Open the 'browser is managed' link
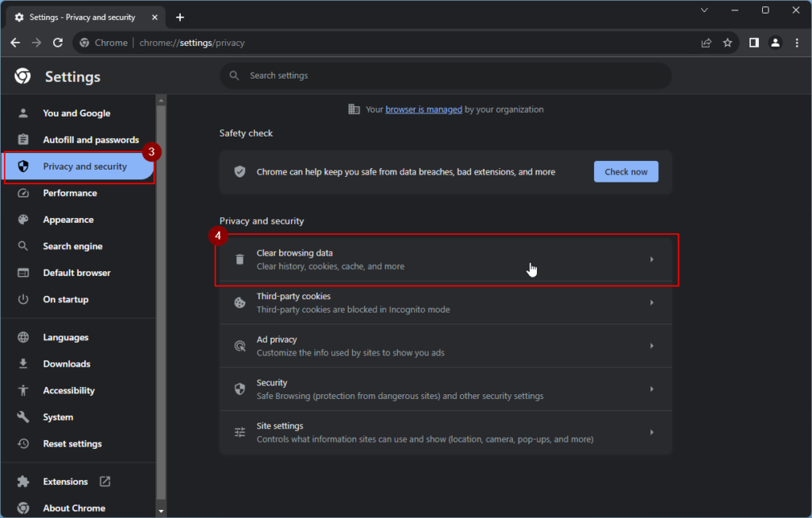Viewport: 812px width, 518px height. pyautogui.click(x=423, y=109)
